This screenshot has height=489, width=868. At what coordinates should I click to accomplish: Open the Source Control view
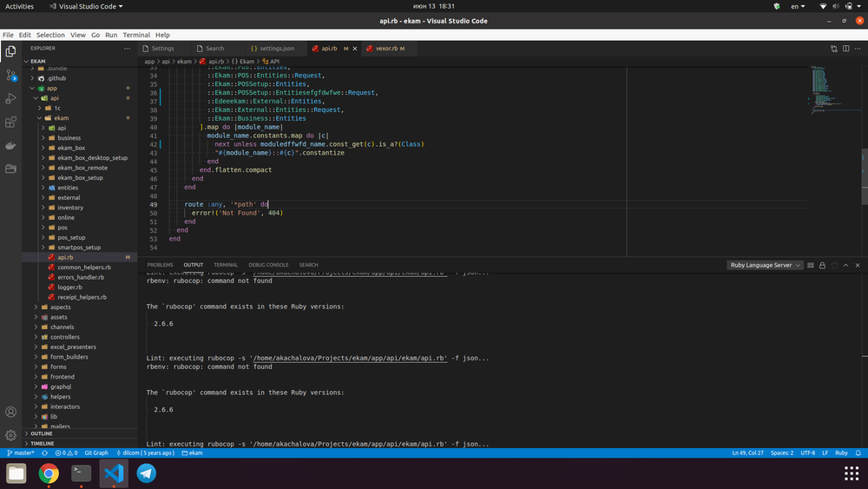coord(10,76)
